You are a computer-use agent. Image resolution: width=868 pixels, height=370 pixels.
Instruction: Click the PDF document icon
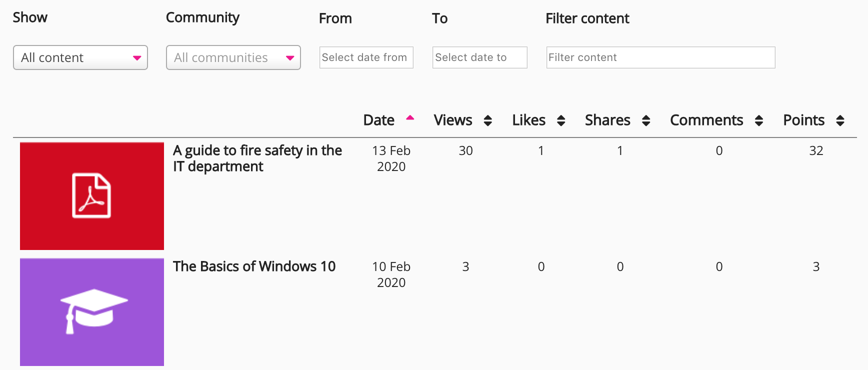point(91,195)
